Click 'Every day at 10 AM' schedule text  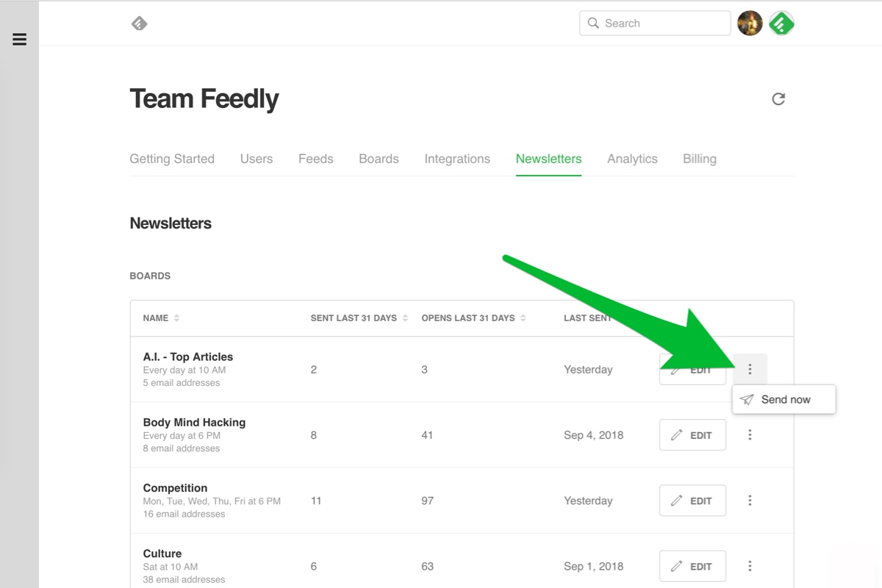(x=184, y=370)
